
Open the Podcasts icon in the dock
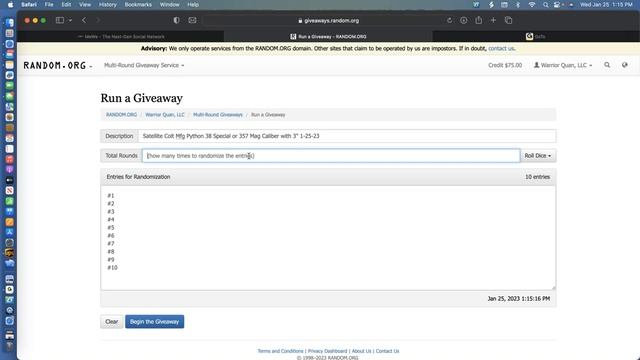(x=9, y=169)
